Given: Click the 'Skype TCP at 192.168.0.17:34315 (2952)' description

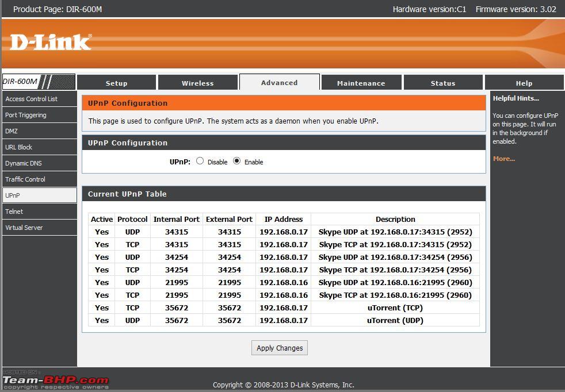Looking at the screenshot, I should click(x=395, y=244).
